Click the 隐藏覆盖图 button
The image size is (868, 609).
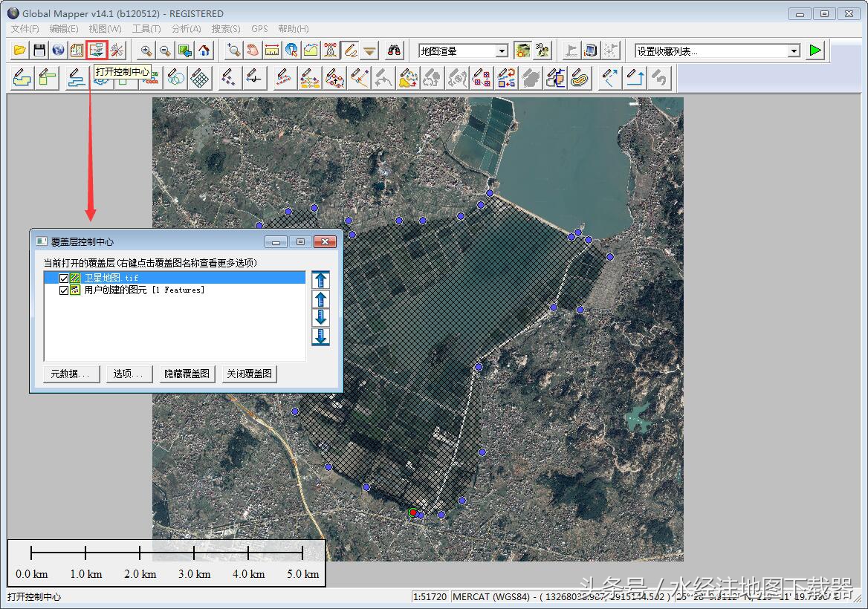click(187, 374)
